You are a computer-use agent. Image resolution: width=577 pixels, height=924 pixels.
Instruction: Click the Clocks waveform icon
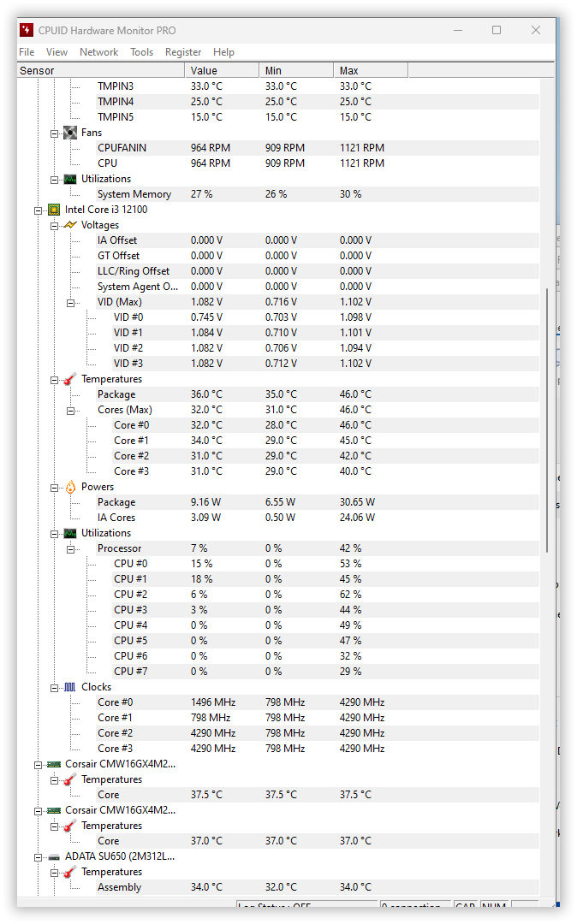[x=70, y=687]
